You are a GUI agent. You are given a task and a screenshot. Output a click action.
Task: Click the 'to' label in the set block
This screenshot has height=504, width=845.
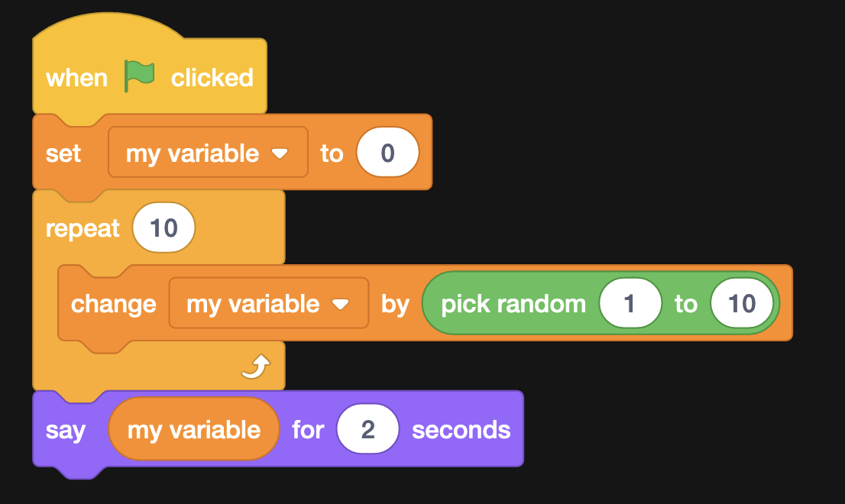coord(332,152)
